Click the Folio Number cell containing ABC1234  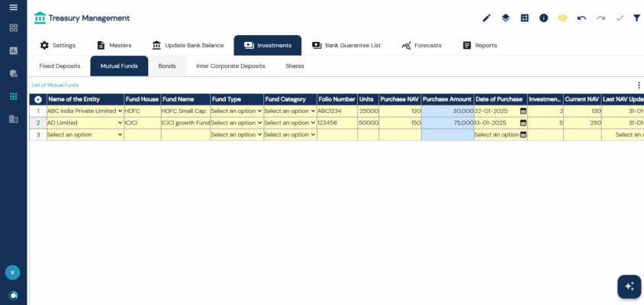point(336,111)
